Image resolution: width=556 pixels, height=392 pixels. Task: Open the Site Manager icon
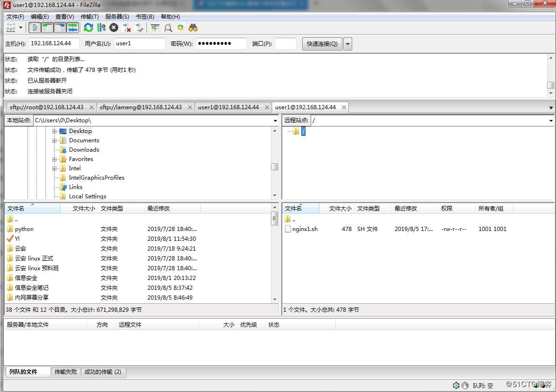(11, 28)
